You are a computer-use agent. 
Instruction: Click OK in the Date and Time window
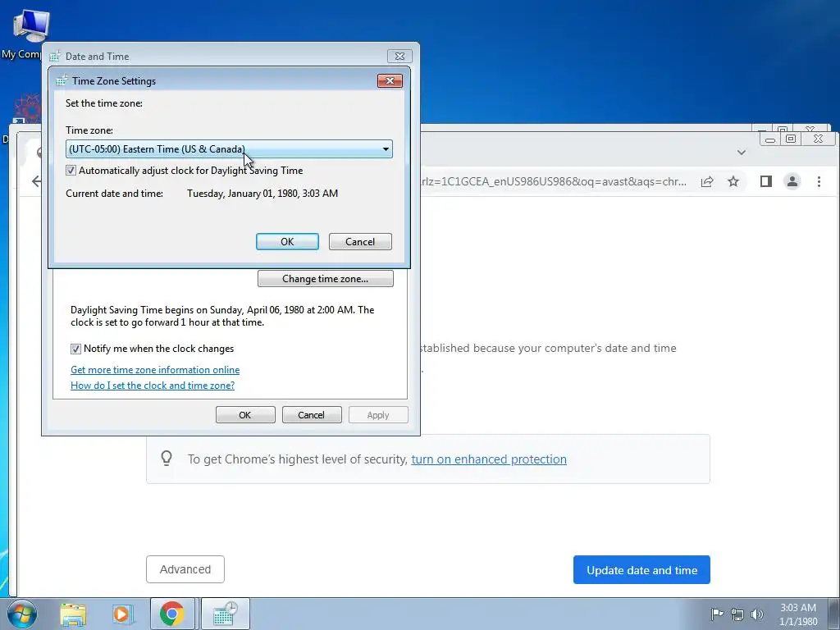pyautogui.click(x=245, y=414)
